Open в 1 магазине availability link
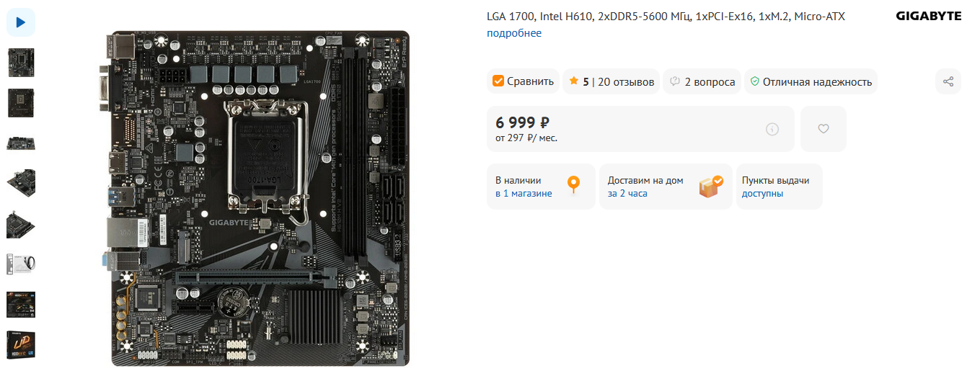Viewport: 980px width, 381px height. click(x=524, y=193)
